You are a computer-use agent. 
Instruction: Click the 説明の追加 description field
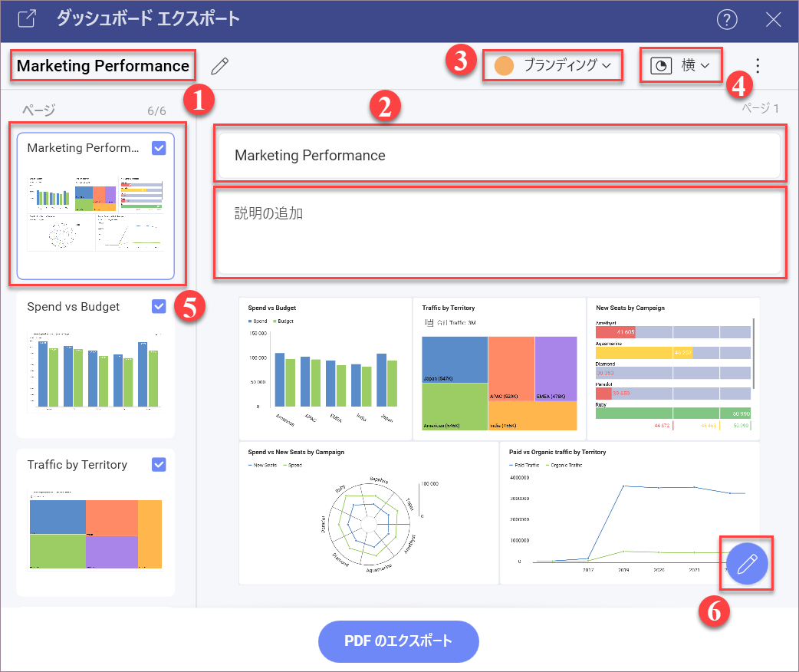tap(499, 232)
